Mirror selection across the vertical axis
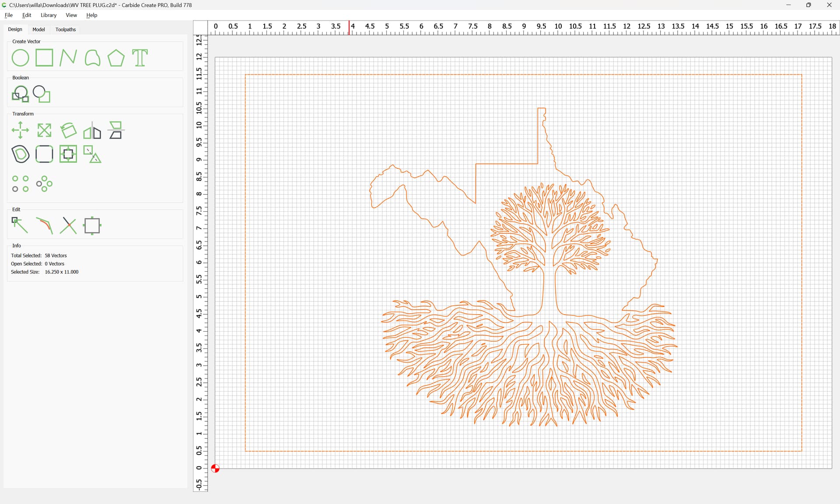 pos(92,130)
